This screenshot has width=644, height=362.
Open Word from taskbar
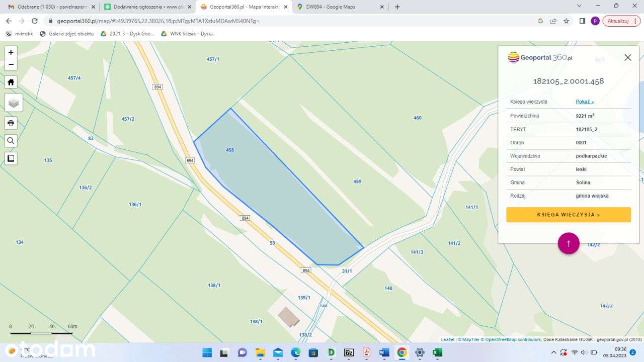pos(384,352)
